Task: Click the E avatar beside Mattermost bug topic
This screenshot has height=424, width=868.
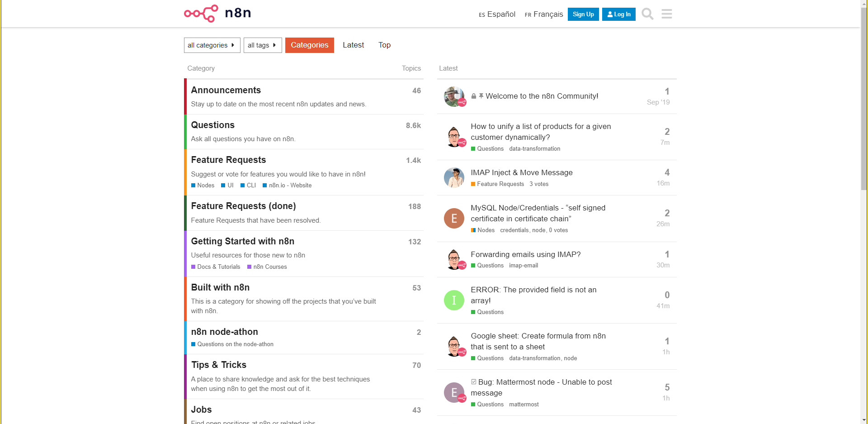Action: 454,392
